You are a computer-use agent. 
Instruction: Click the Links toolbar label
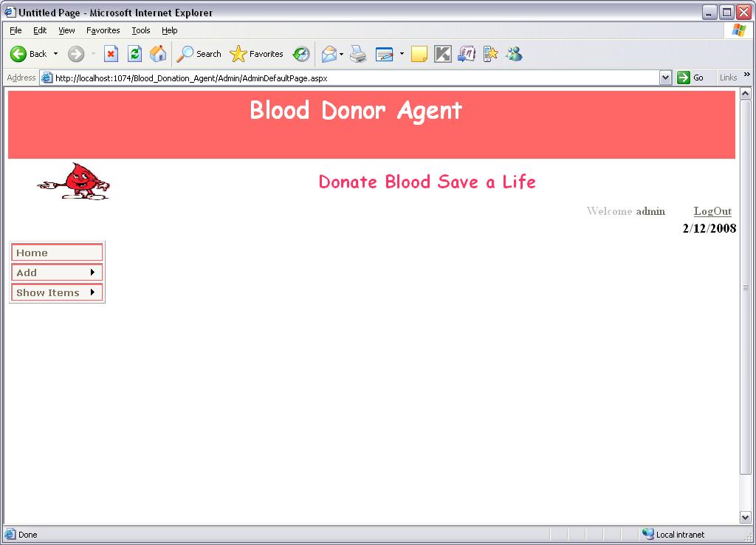click(x=728, y=78)
